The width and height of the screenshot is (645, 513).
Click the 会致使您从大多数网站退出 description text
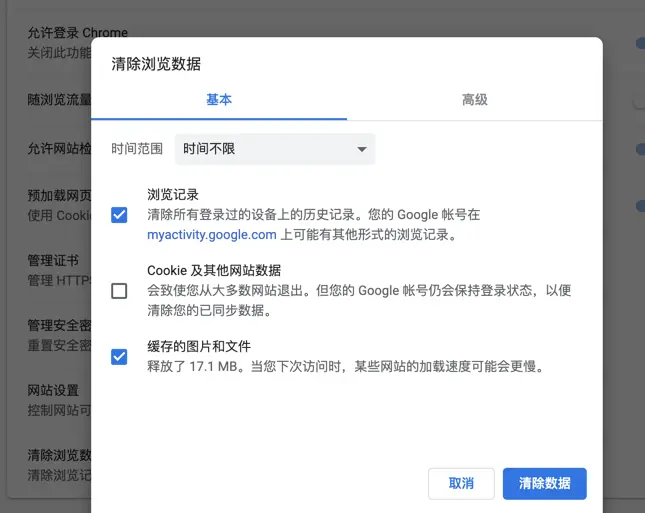click(x=359, y=300)
